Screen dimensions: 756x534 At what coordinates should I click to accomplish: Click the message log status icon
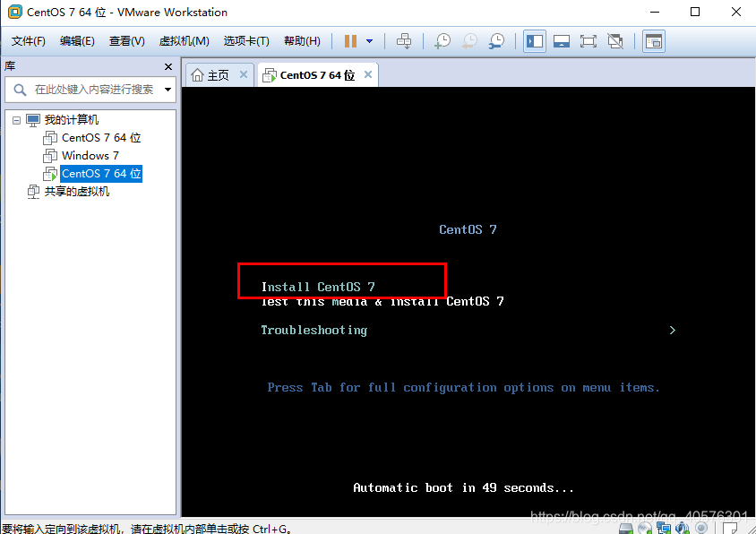point(730,529)
